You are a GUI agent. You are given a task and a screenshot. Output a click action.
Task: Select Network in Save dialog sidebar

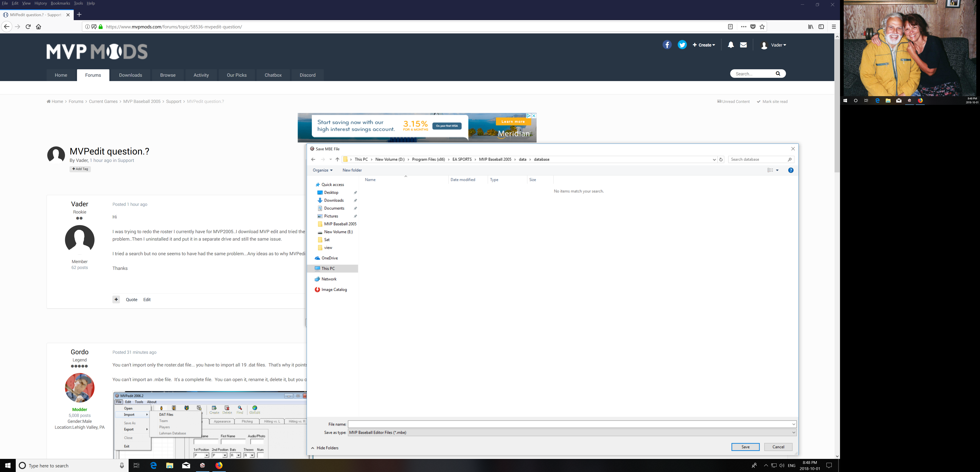point(329,279)
